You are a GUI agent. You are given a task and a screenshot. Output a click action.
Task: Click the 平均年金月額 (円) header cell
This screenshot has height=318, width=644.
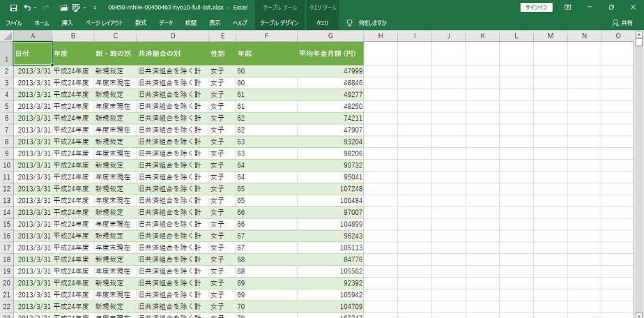click(x=330, y=53)
